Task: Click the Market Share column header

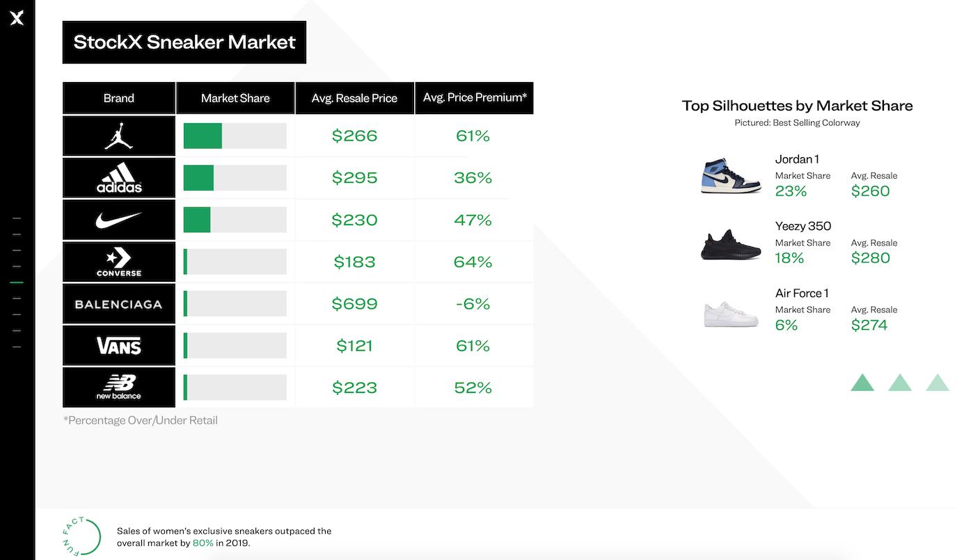Action: click(235, 98)
